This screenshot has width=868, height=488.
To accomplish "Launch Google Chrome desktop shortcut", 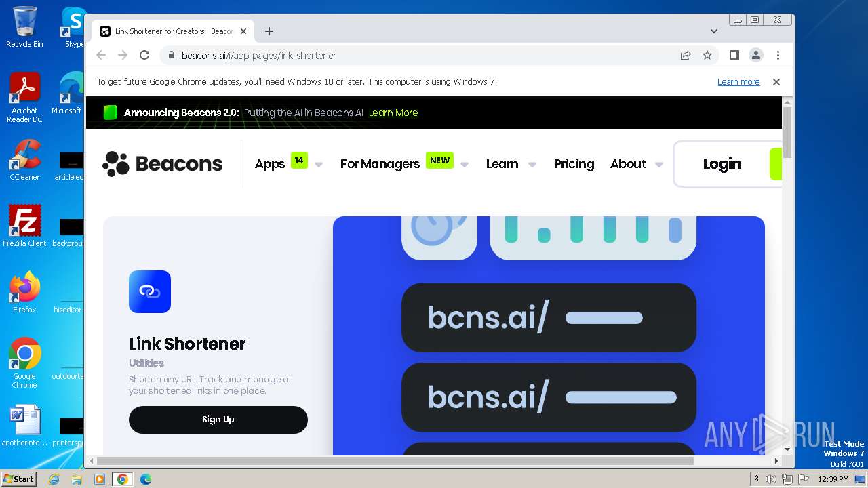I will (x=24, y=363).
